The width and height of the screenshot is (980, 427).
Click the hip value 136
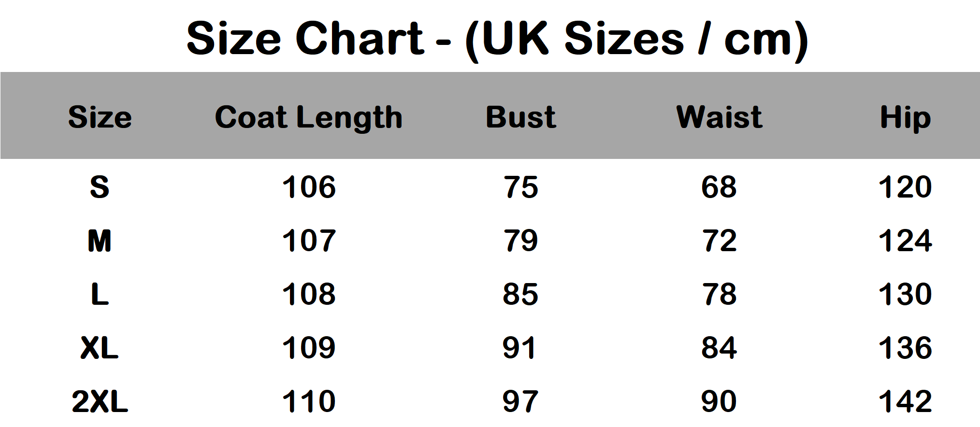(x=905, y=348)
